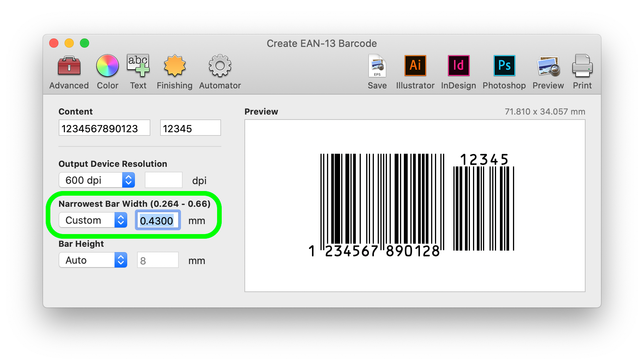The width and height of the screenshot is (644, 359).
Task: Zoom window with green button
Action: point(85,43)
